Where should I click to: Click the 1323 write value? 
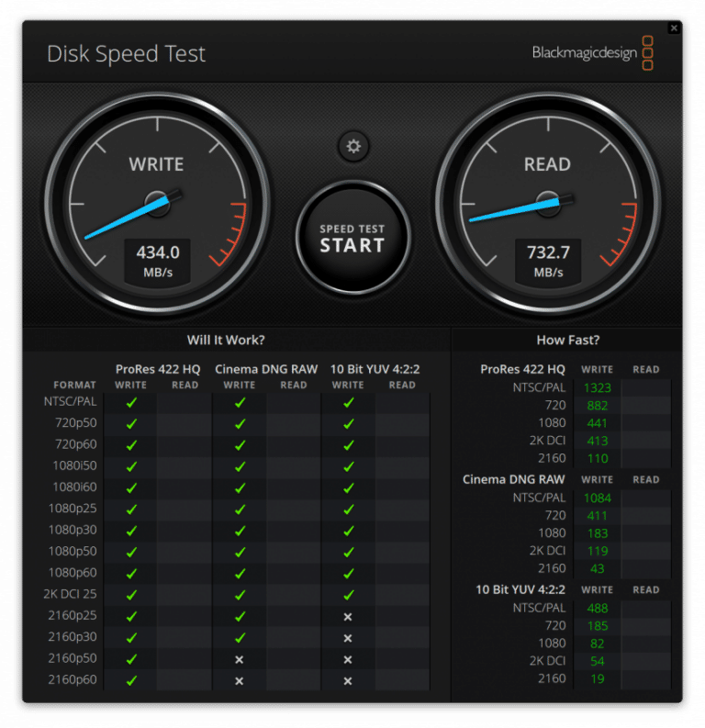pos(597,387)
